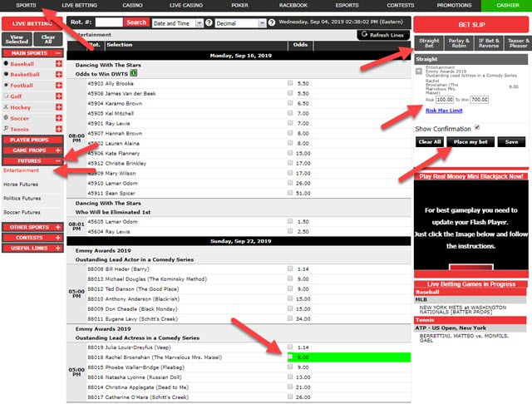This screenshot has height=404, width=532.
Task: Check the Julia Louis-Dreyfus odds box
Action: point(289,347)
